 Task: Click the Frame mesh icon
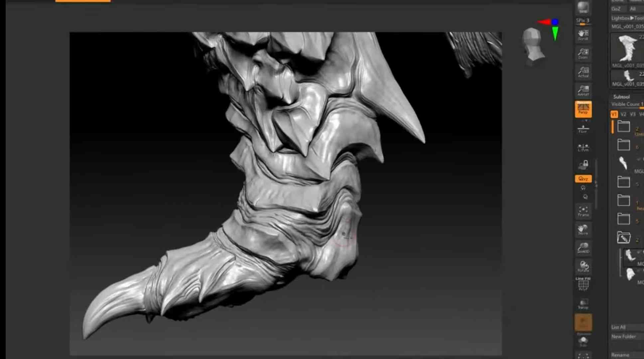tap(583, 211)
